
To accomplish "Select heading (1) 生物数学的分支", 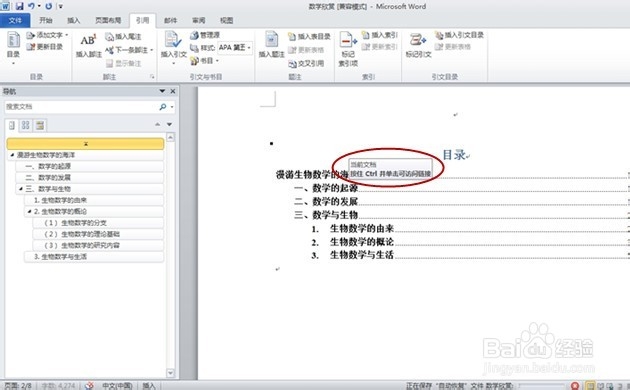I will click(99, 223).
